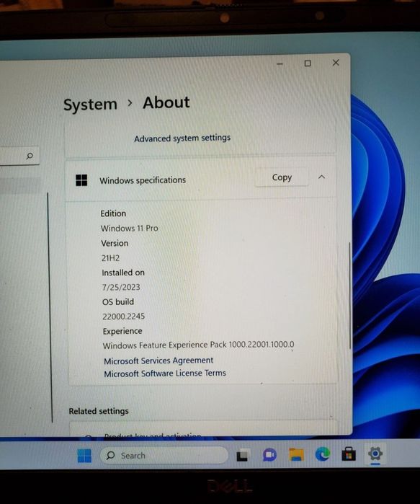Click the Installed on label

point(123,273)
